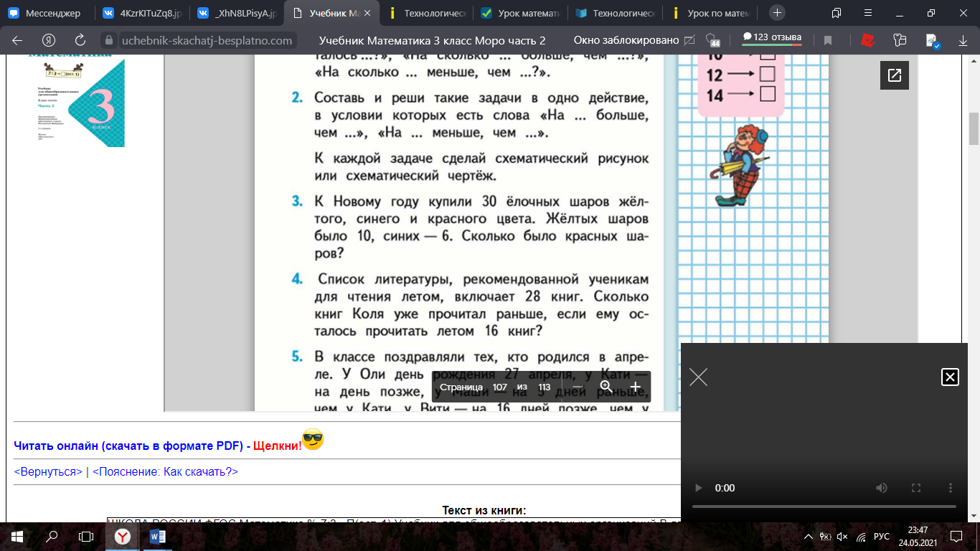980x551 pixels.
Task: Open the Protect shield icon showing 44
Action: (712, 40)
